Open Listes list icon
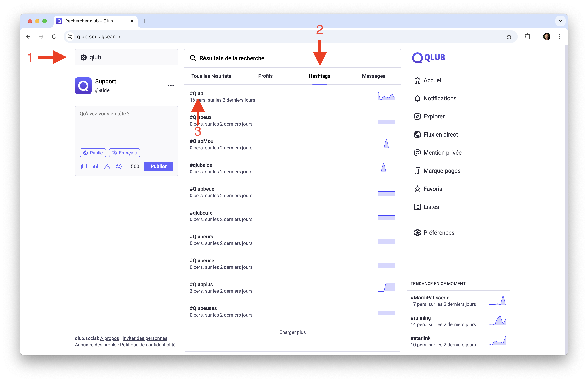The height and width of the screenshot is (382, 588). tap(417, 207)
